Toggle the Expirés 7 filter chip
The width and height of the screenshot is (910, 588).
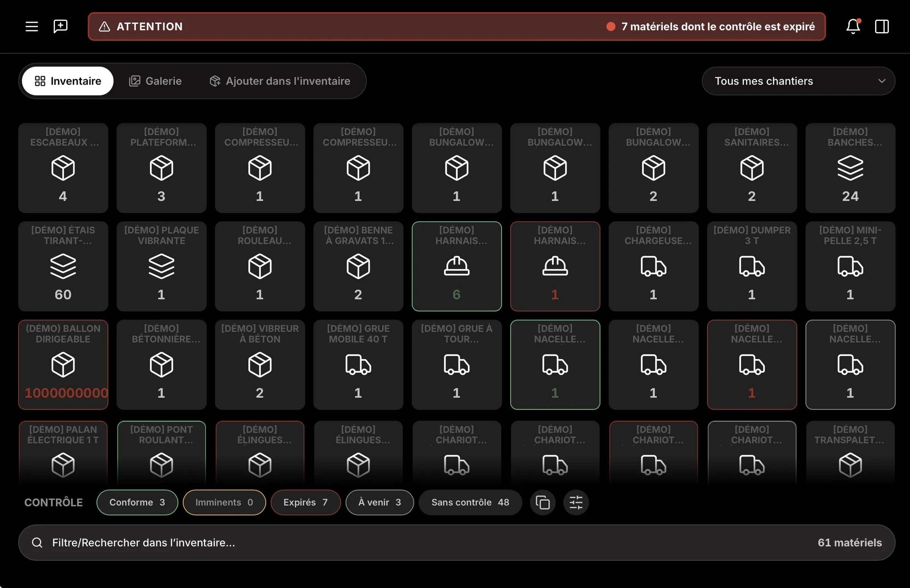[x=306, y=502]
